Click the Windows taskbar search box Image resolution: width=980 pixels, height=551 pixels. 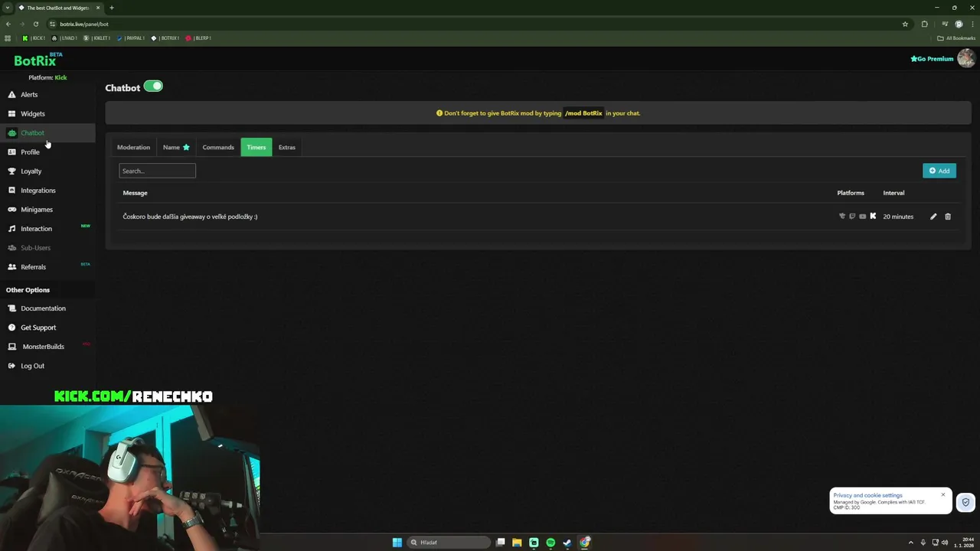coord(449,543)
